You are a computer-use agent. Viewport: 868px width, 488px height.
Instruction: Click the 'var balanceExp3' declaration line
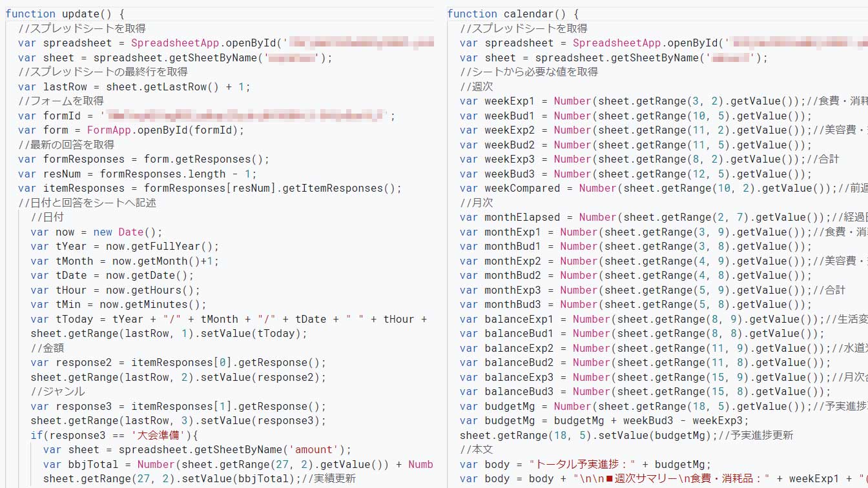point(664,377)
